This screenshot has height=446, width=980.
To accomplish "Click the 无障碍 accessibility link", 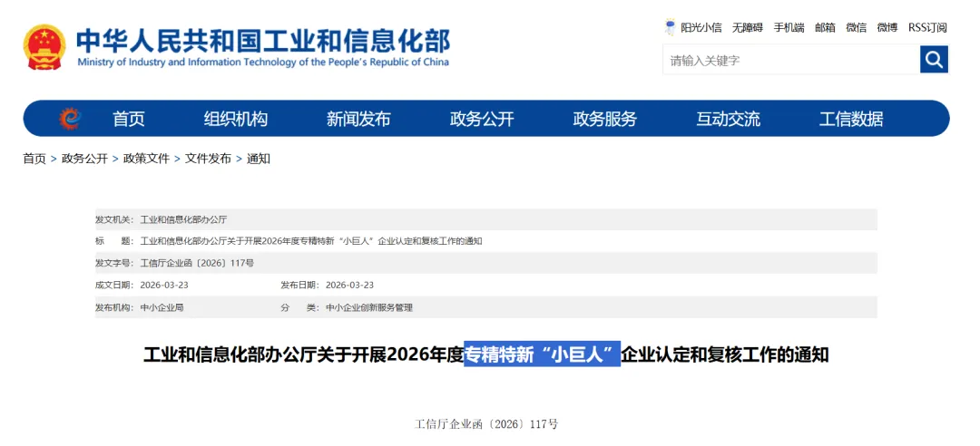I will click(748, 27).
